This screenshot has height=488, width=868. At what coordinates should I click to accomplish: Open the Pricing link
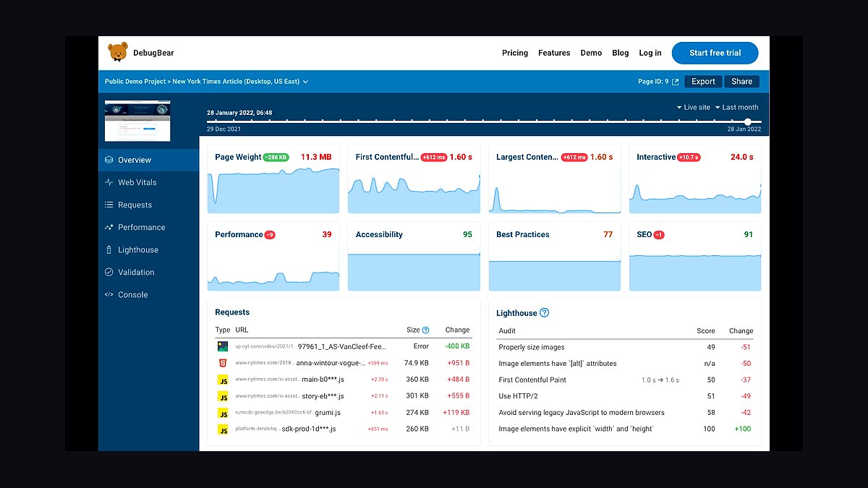pyautogui.click(x=515, y=53)
